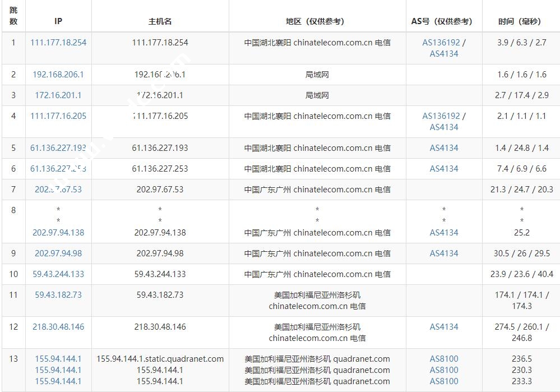
Task: Select time value 7.4 / 6.9 / 6.6
Action: click(522, 169)
